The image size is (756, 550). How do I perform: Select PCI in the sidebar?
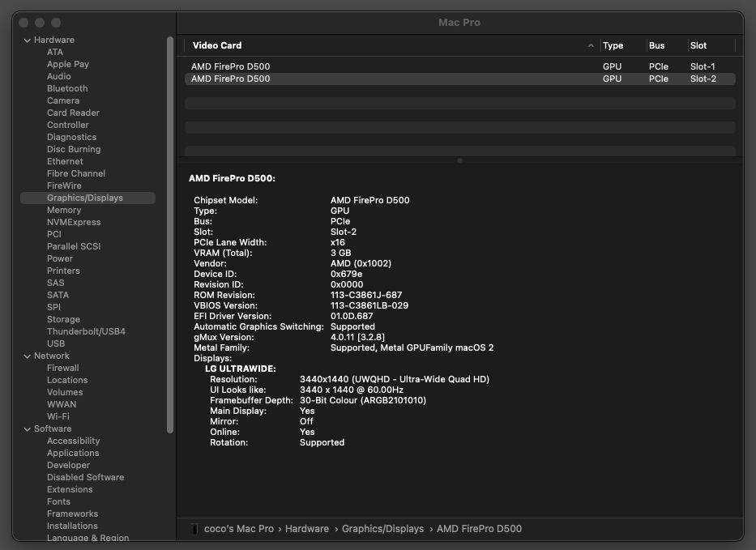54,234
